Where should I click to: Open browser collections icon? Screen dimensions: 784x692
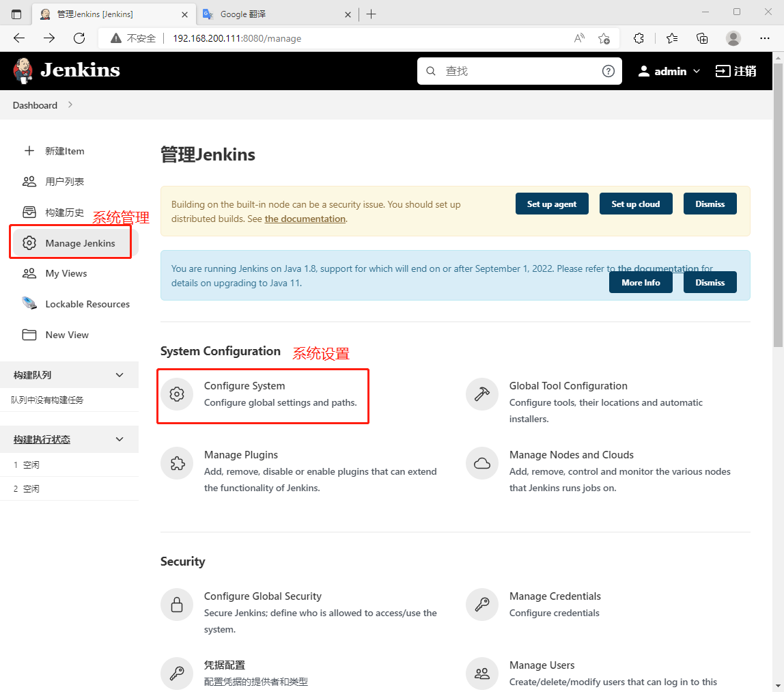coord(702,38)
